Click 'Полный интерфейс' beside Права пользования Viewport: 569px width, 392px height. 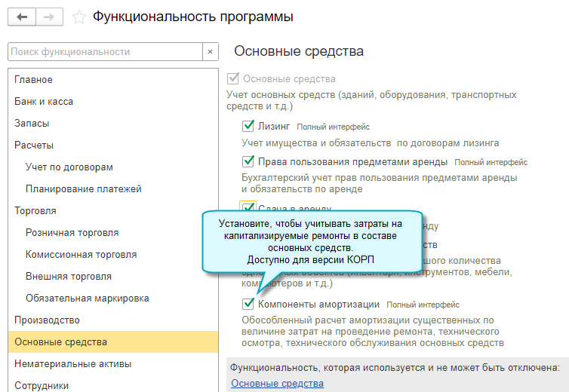[x=491, y=163]
